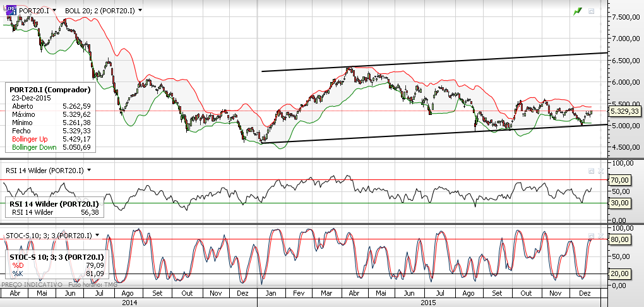Screen dimensions: 644x307
Task: Click the 4.500,00 price axis label
Action: click(x=626, y=147)
